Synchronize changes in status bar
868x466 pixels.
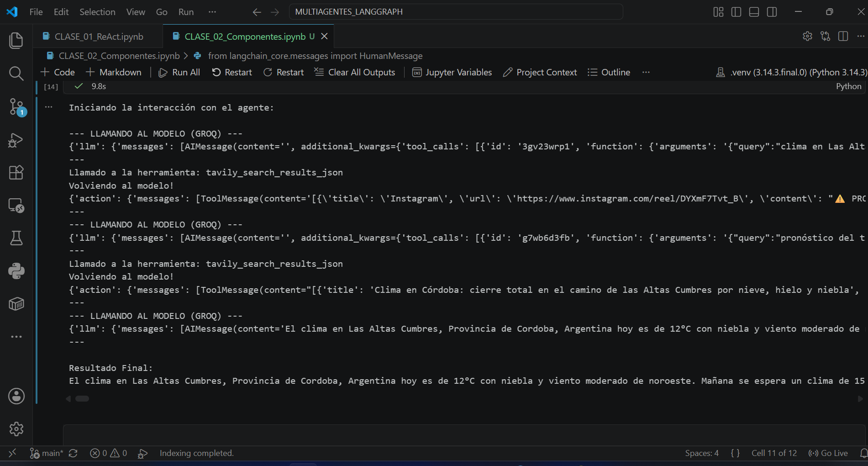tap(73, 453)
